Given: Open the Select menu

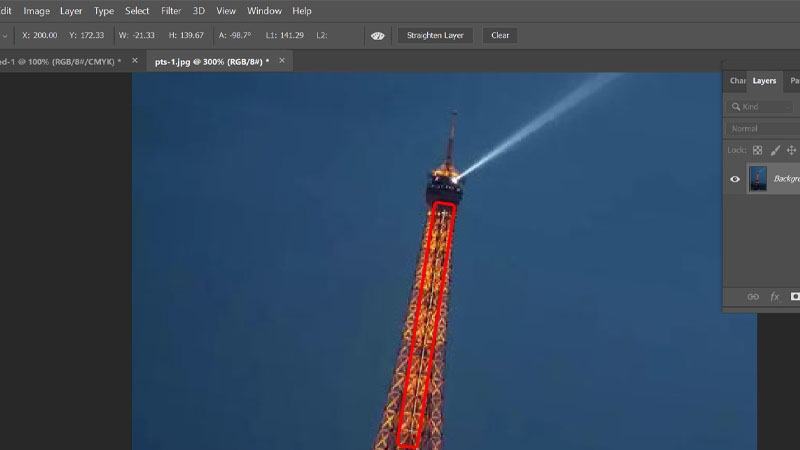Looking at the screenshot, I should click(137, 11).
